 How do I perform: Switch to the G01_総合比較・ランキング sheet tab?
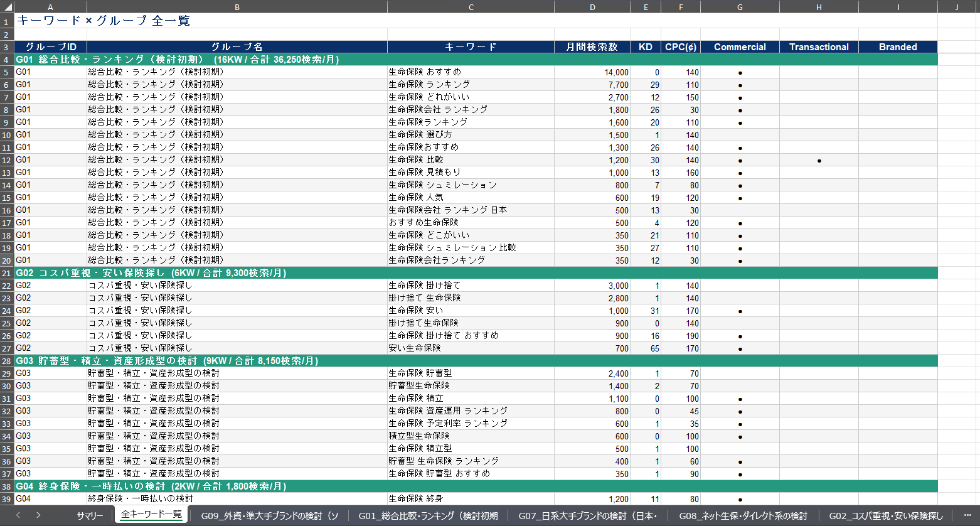(428, 515)
